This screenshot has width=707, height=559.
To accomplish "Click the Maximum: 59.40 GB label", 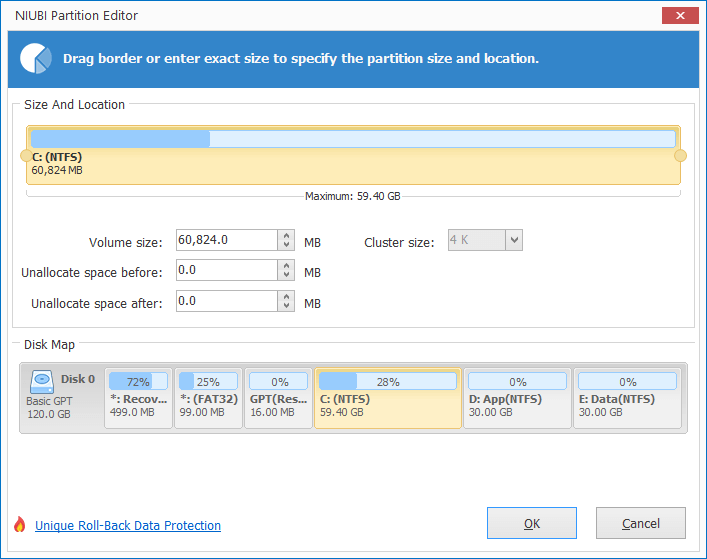I will pos(353,197).
